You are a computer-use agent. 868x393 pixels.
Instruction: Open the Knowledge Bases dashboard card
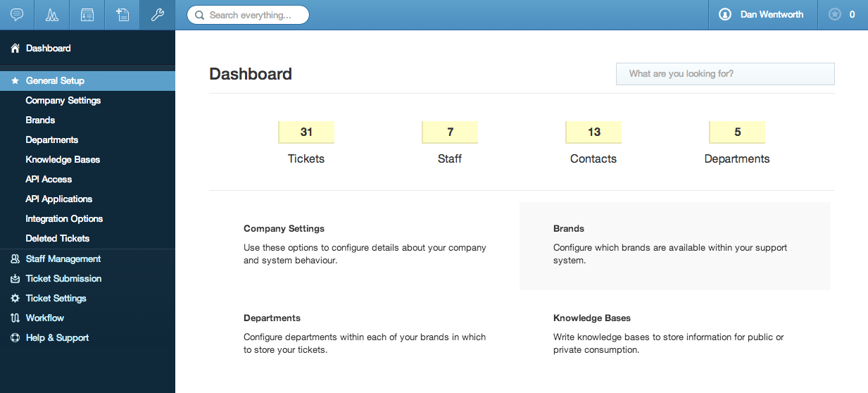[x=675, y=334]
